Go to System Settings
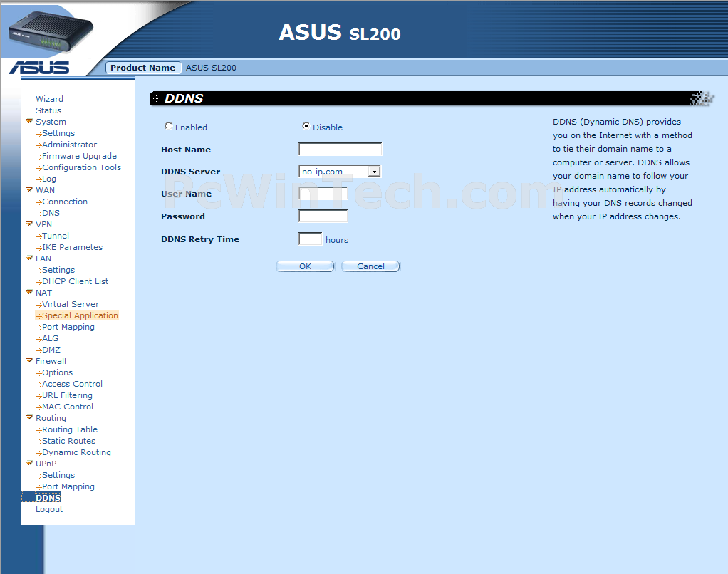Viewport: 728px width, 574px height. (58, 133)
